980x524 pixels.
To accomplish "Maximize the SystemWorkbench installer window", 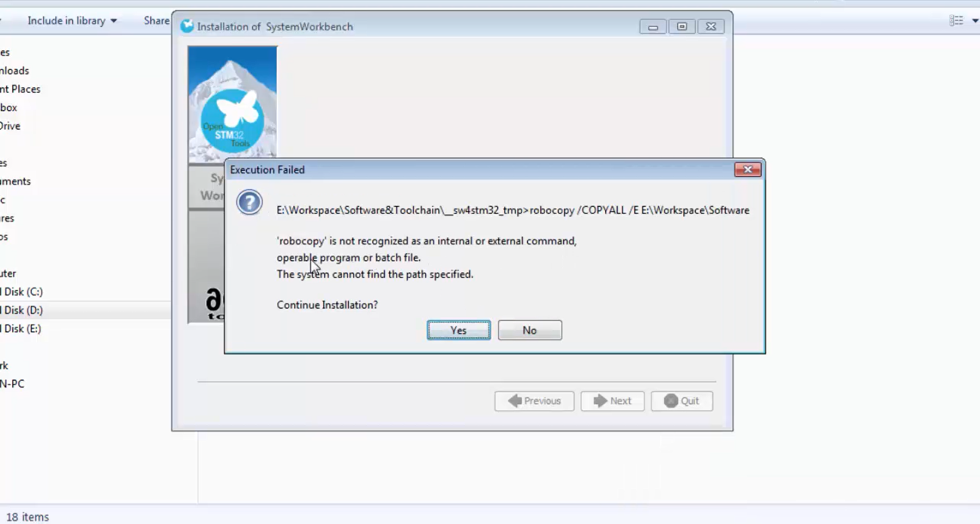I will 682,27.
